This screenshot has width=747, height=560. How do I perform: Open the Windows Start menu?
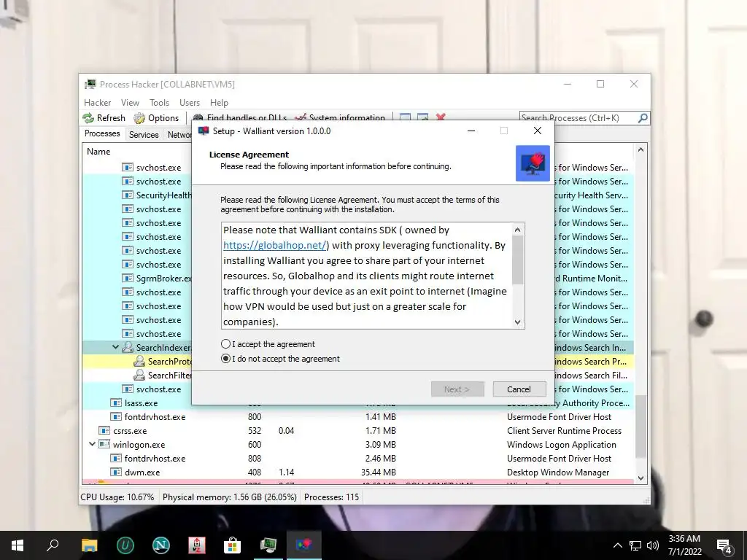point(18,545)
